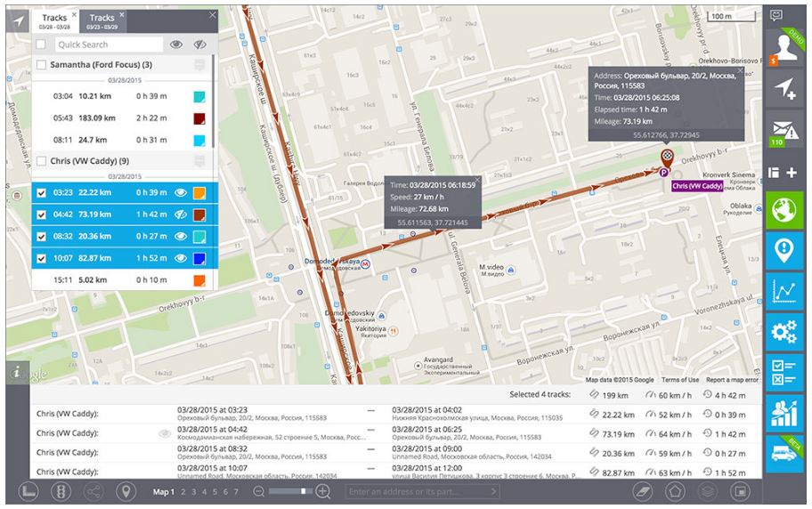Toggle the traffic light icon
The width and height of the screenshot is (812, 509).
pos(61,491)
